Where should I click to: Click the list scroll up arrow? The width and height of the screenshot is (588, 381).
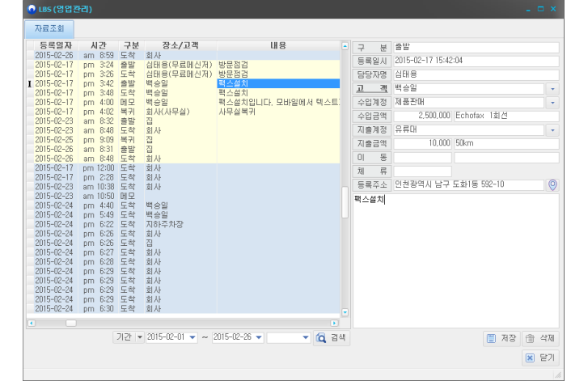coord(345,46)
